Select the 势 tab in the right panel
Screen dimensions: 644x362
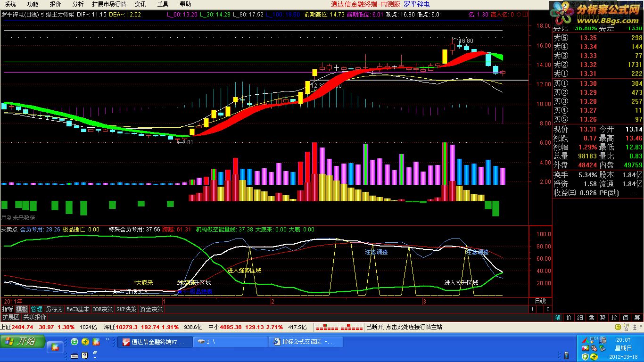point(603,318)
